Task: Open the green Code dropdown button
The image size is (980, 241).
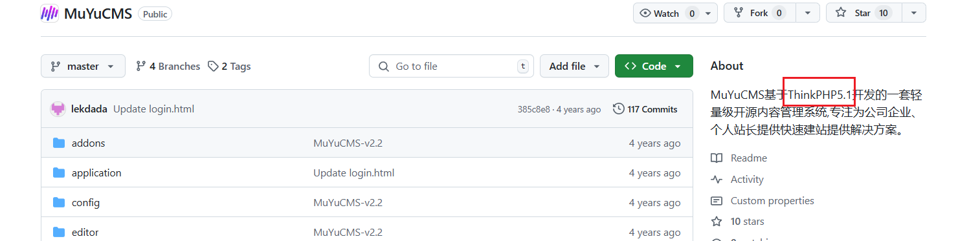Action: tap(654, 66)
